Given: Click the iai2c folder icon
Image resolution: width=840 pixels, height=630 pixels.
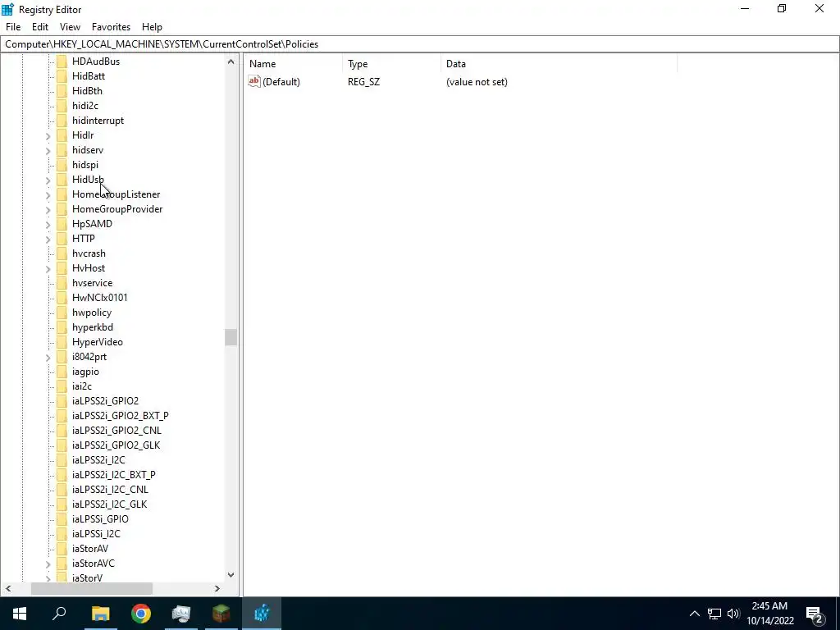Looking at the screenshot, I should tap(62, 386).
